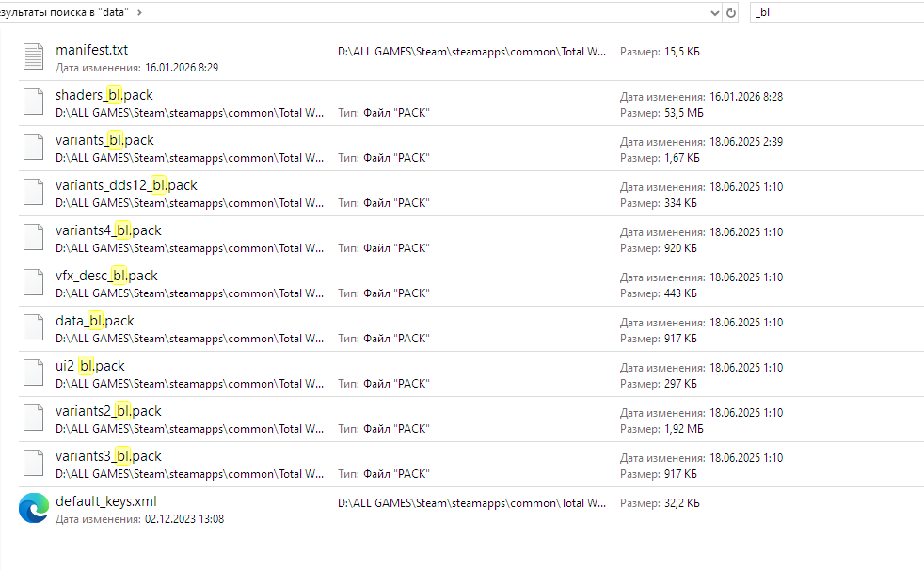
Task: Select the vfx_desc_bl.pack file name
Action: (106, 276)
